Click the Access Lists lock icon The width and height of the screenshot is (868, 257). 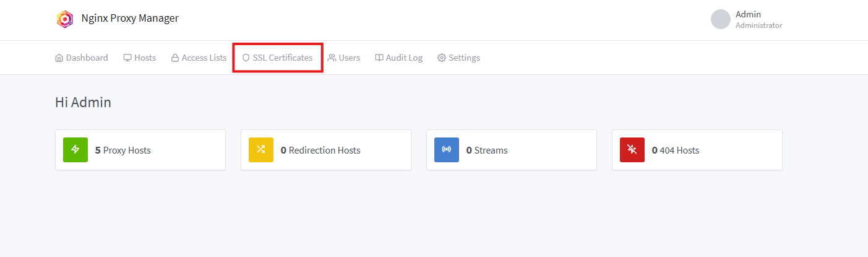tap(175, 58)
